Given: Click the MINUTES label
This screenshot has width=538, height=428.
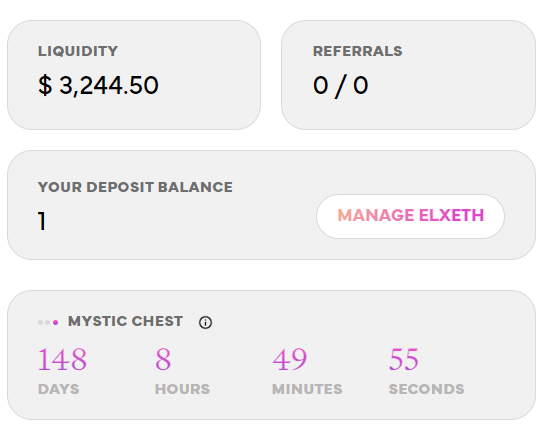Looking at the screenshot, I should (307, 389).
